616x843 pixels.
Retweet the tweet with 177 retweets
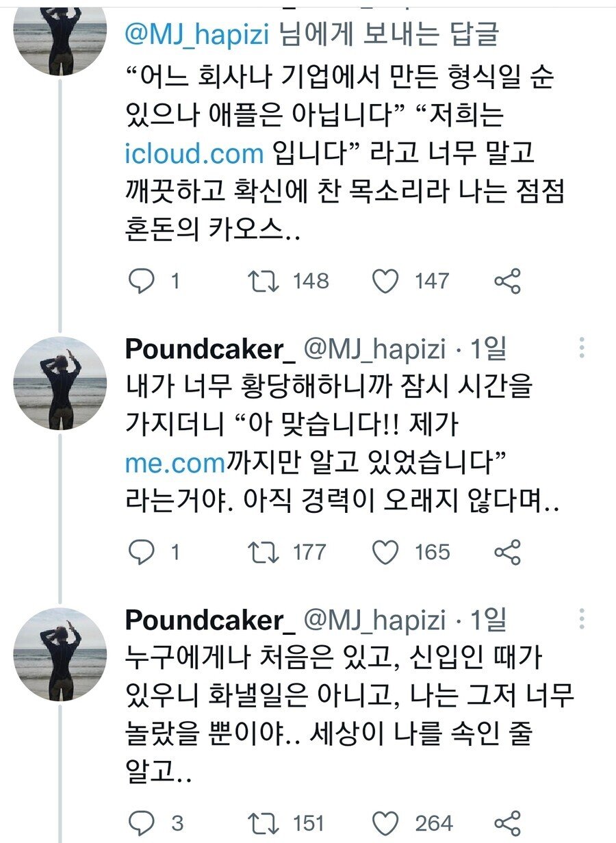click(264, 552)
